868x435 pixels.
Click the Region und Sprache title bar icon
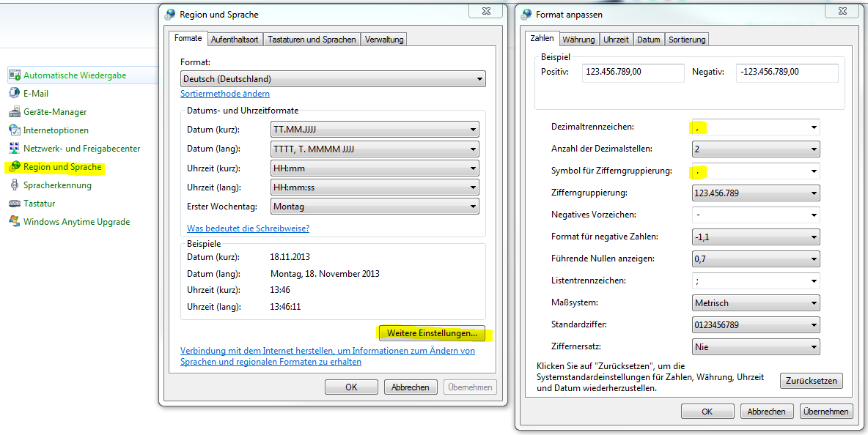click(x=170, y=15)
